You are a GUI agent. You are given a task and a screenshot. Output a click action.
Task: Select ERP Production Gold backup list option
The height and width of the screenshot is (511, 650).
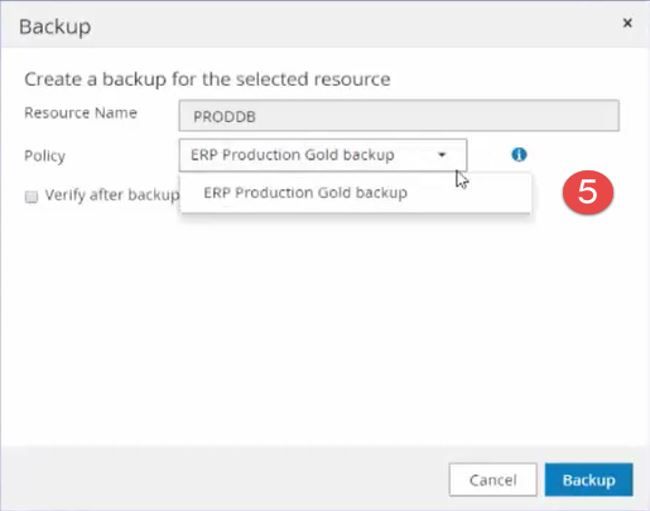point(305,193)
